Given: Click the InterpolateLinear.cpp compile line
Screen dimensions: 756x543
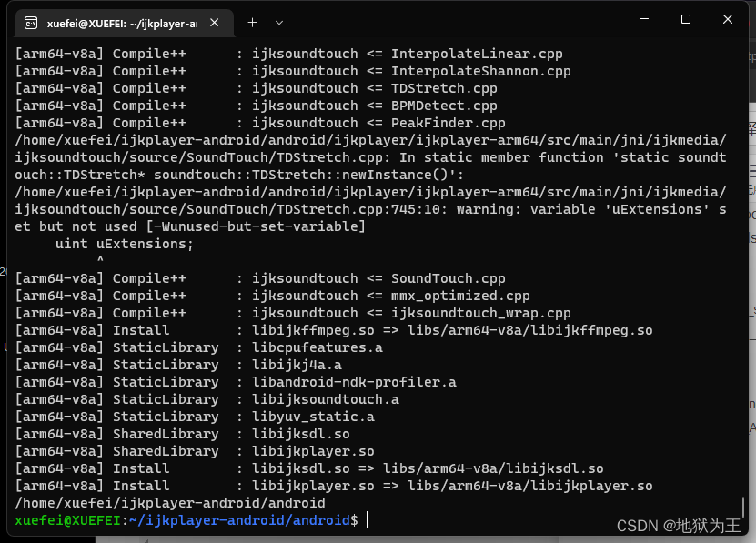Looking at the screenshot, I should [288, 54].
